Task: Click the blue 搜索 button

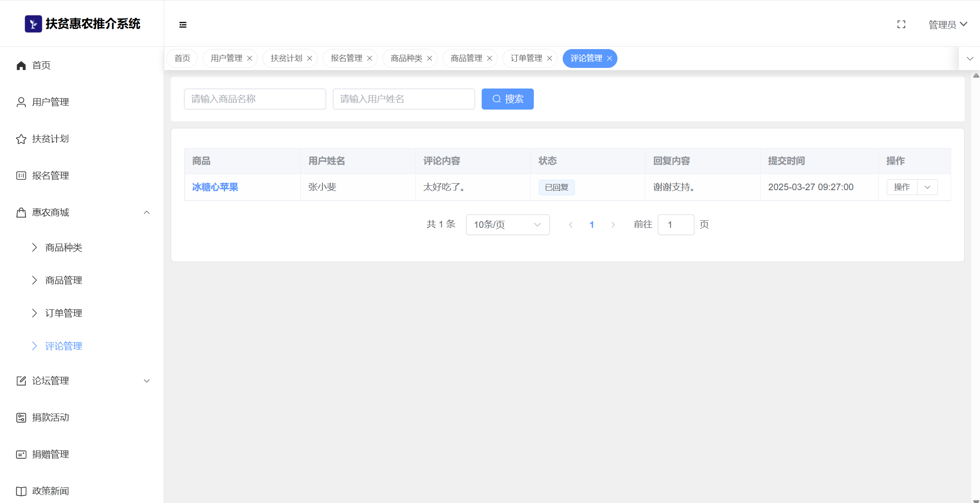Action: pos(508,99)
